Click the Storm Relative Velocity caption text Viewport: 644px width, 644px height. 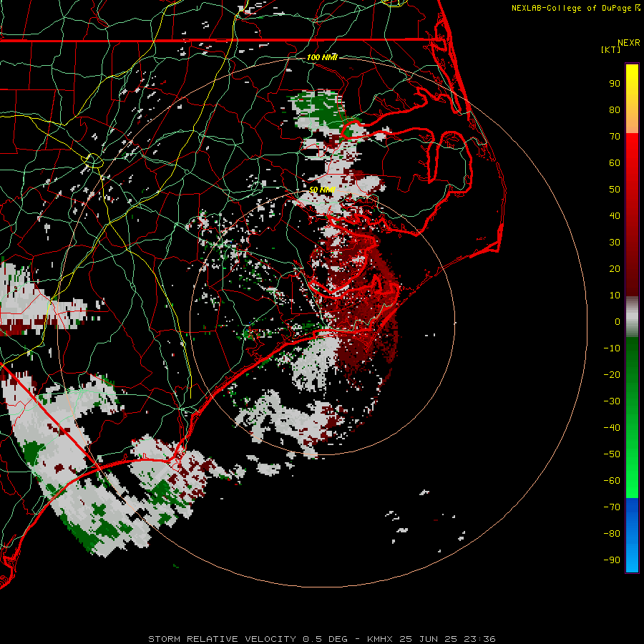point(321,639)
